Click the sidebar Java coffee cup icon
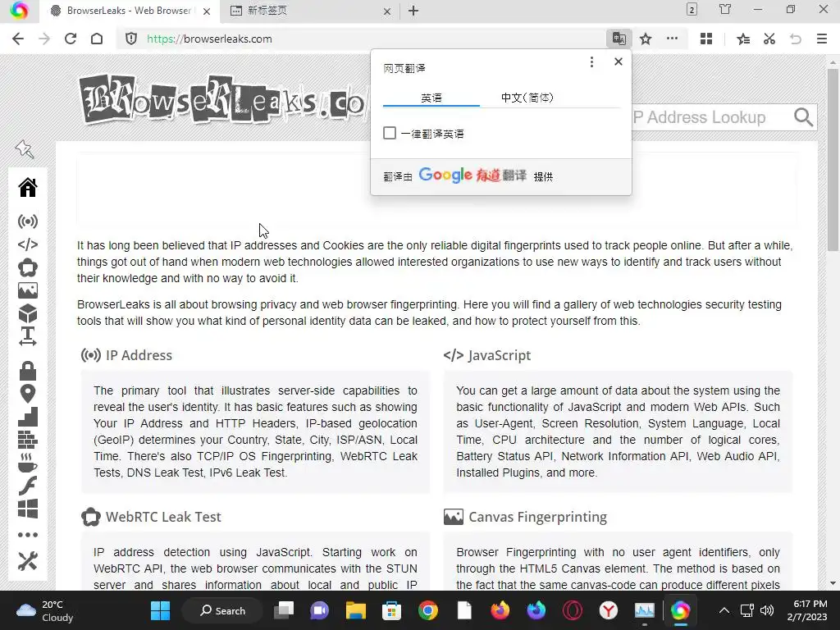Image resolution: width=840 pixels, height=630 pixels. tap(28, 463)
